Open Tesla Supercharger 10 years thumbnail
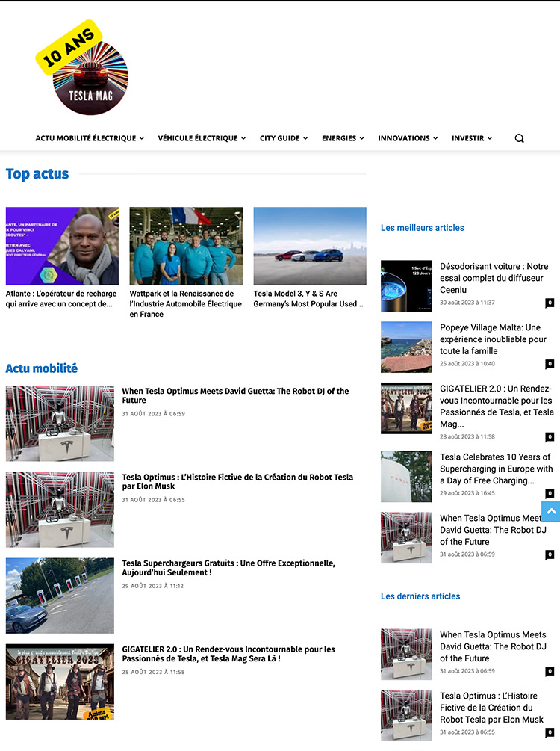This screenshot has width=560, height=751. tap(406, 477)
